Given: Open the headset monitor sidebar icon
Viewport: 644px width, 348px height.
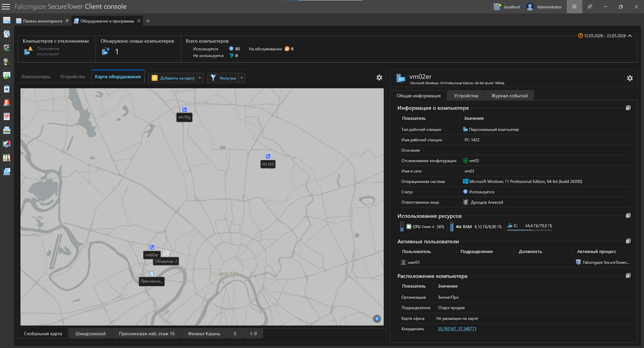Looking at the screenshot, I should click(7, 144).
